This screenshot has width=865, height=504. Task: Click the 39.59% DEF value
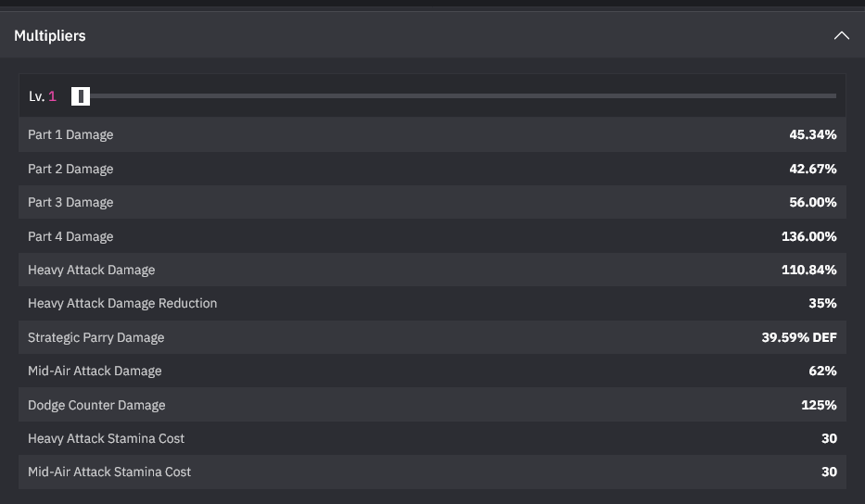click(x=799, y=337)
